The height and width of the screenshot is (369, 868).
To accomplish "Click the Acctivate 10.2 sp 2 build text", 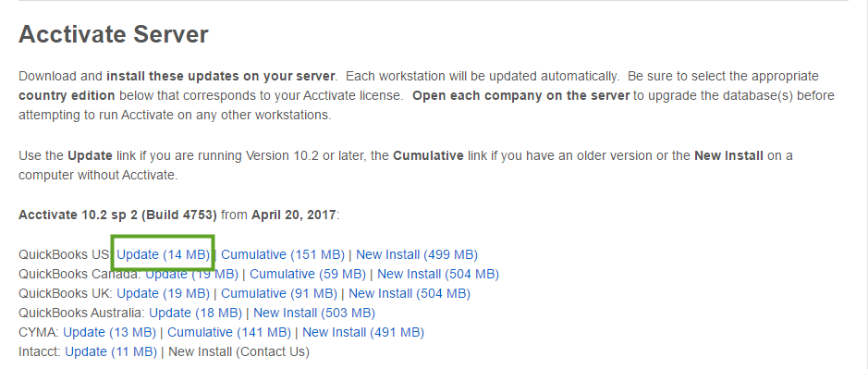I will 118,215.
